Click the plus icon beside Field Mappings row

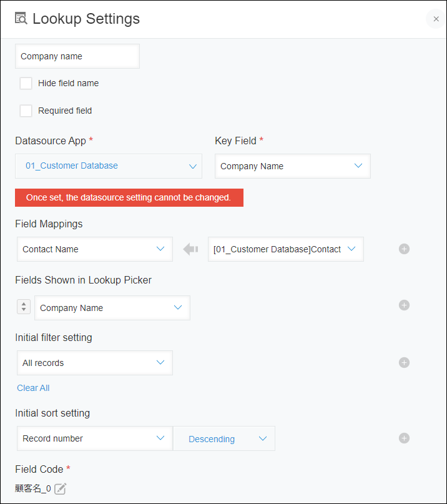pos(404,249)
